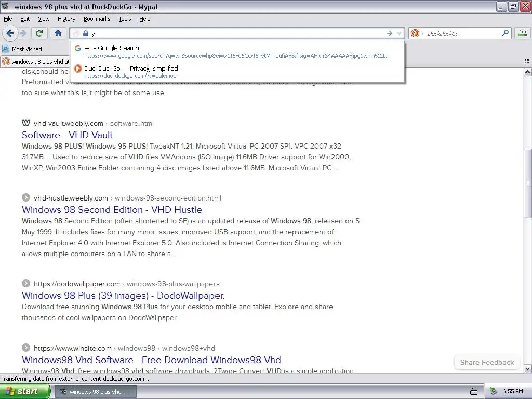Open Windows98 Vhd Software Free Download link

coord(151,360)
